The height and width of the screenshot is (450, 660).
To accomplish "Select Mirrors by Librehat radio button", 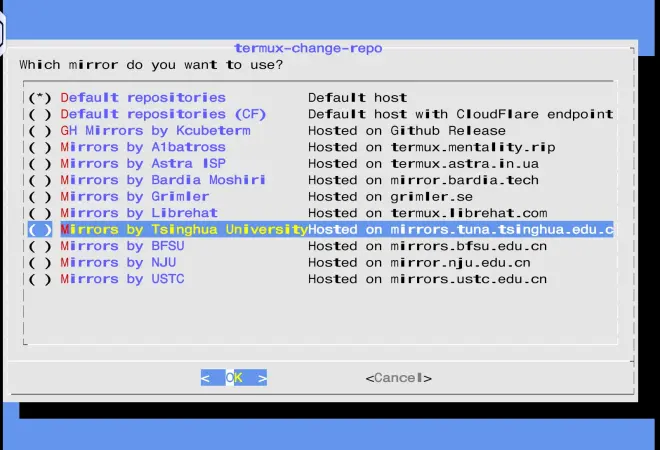I will click(40, 213).
